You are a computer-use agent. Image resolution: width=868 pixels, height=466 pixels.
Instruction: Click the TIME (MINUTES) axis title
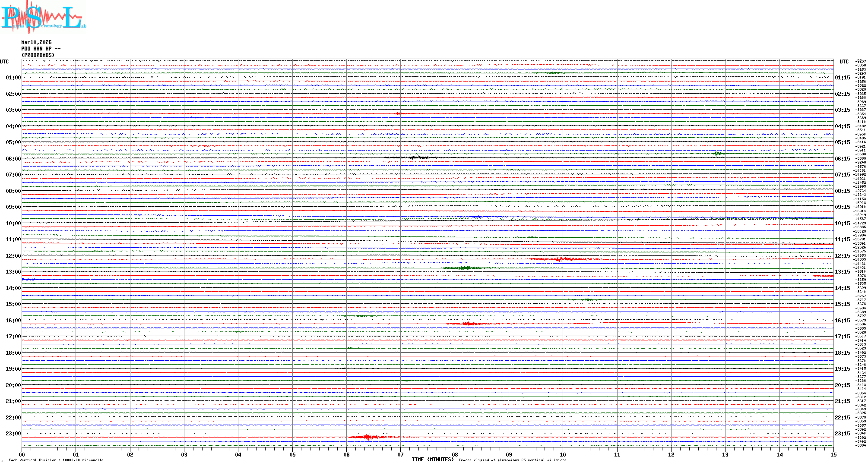[x=433, y=460]
